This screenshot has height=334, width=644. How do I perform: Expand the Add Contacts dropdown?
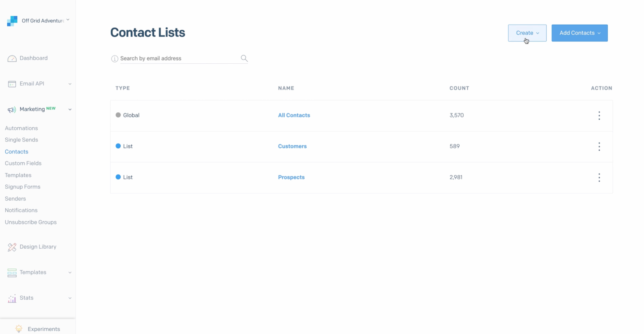(579, 33)
